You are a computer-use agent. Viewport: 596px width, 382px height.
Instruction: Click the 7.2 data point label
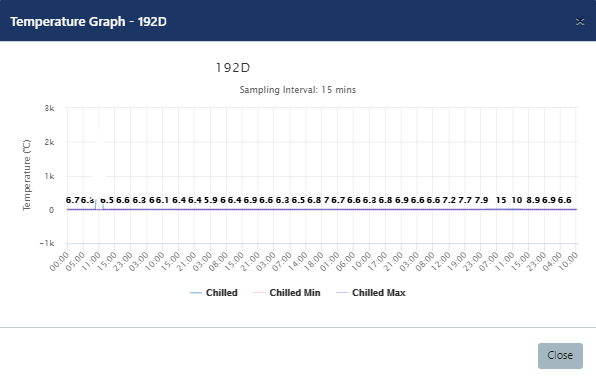(449, 200)
